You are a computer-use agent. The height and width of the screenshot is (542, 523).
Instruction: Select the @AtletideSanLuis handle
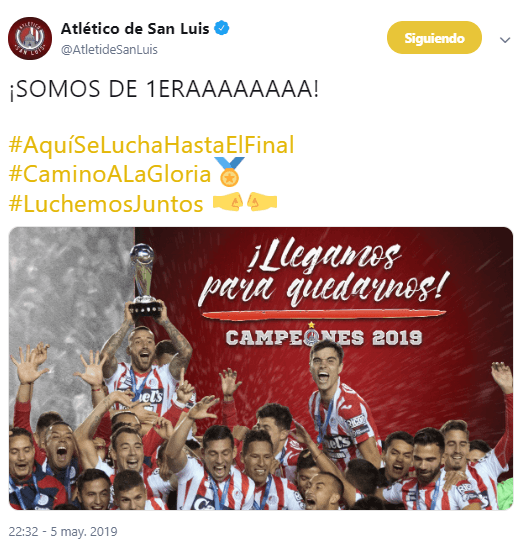109,50
